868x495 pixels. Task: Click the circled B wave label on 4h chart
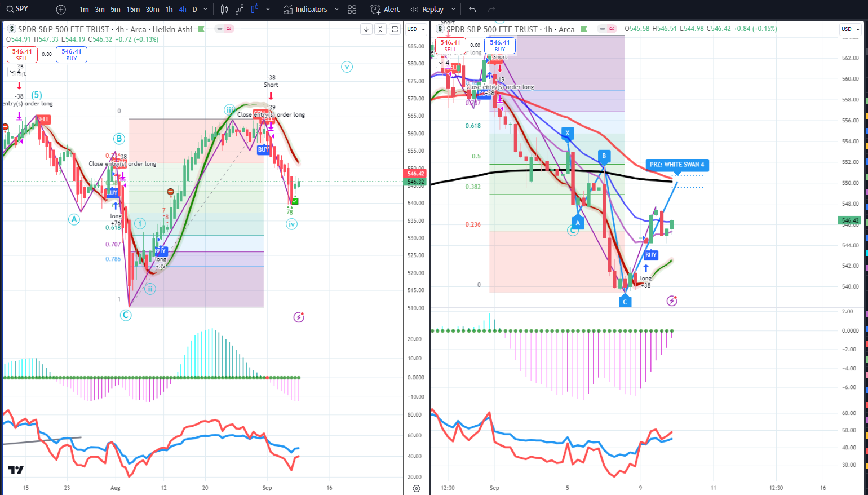[119, 139]
